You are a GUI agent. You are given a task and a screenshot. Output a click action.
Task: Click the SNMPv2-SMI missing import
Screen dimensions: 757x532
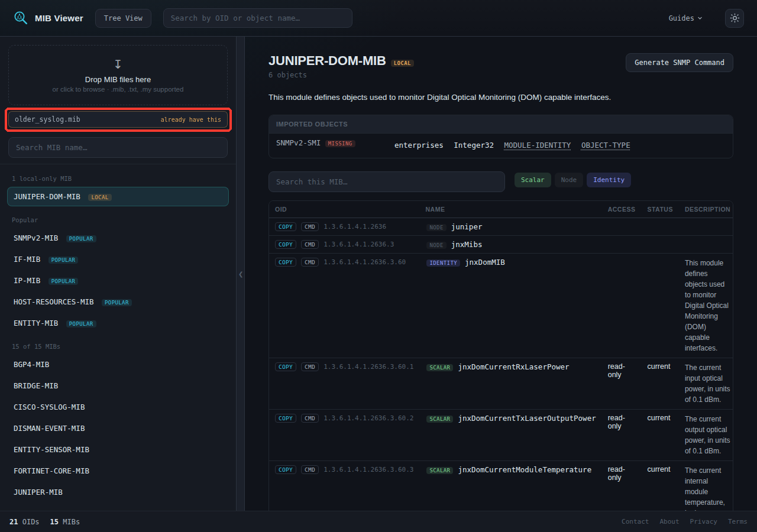[316, 143]
